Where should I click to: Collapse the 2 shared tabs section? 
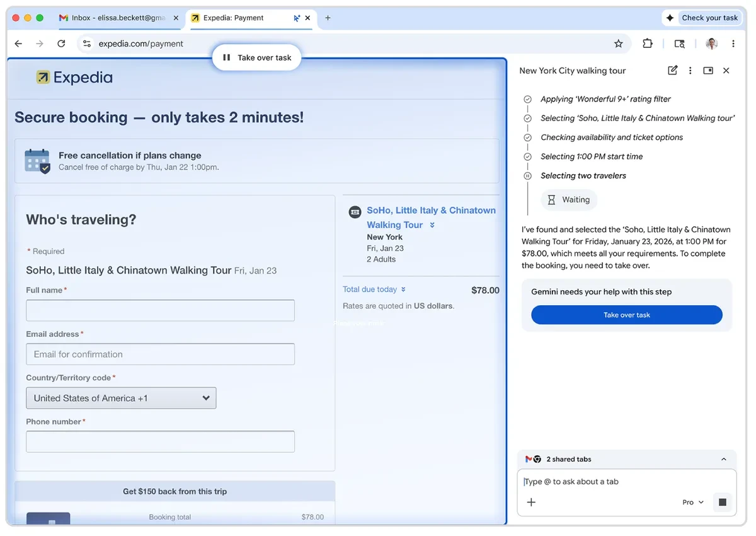(723, 459)
